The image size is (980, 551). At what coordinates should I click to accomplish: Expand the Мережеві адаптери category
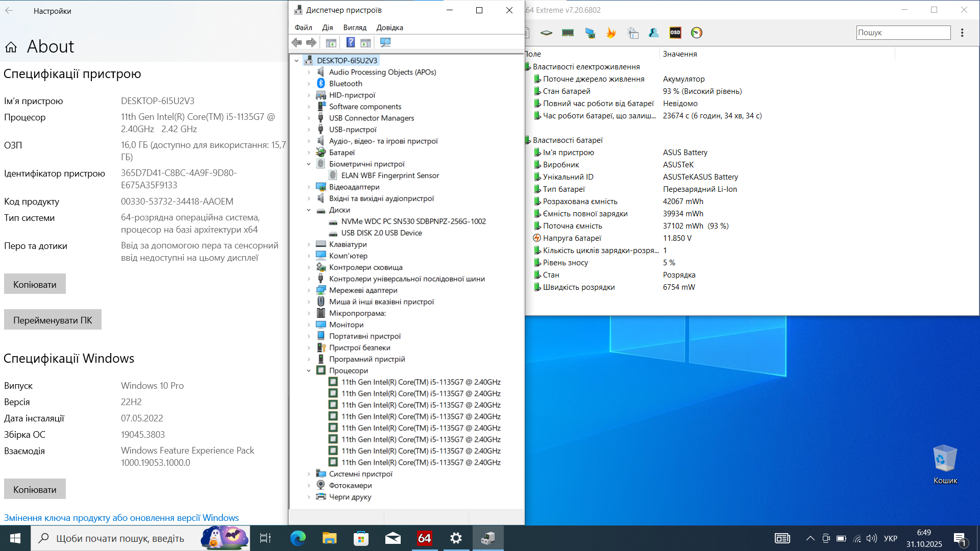[309, 290]
